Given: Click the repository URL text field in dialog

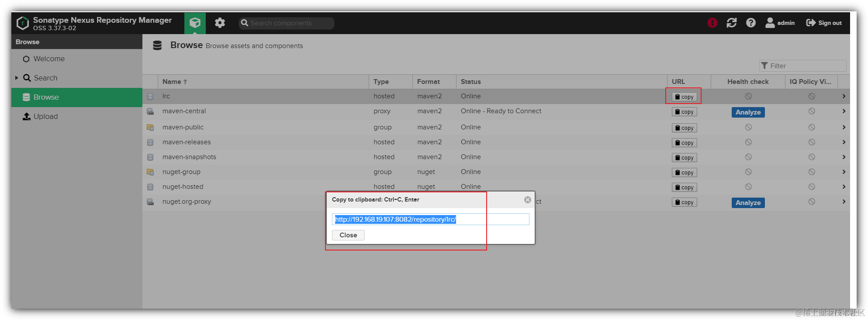Looking at the screenshot, I should tap(431, 219).
